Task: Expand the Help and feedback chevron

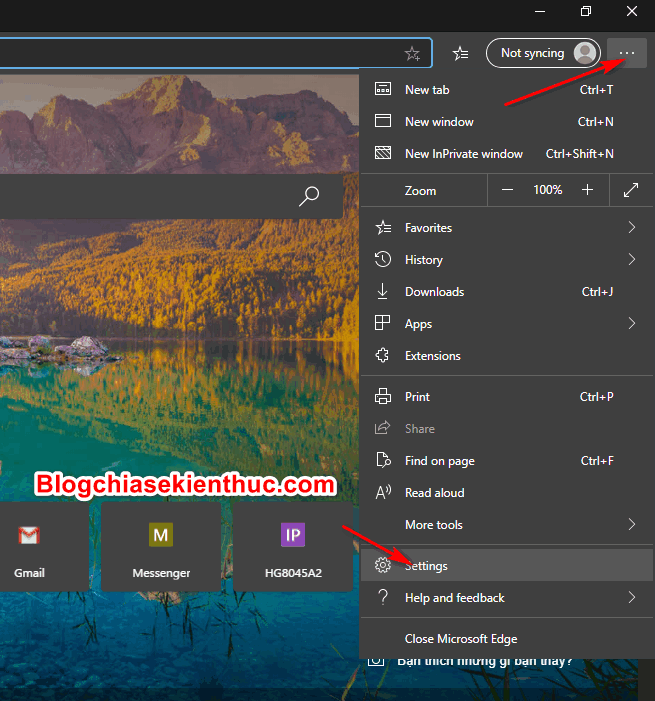Action: pos(631,597)
